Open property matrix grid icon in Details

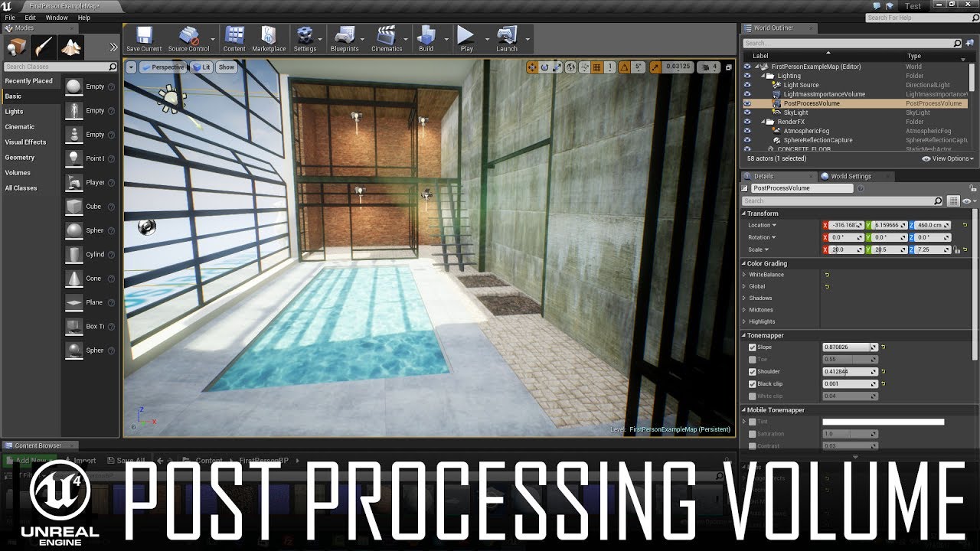pos(953,201)
